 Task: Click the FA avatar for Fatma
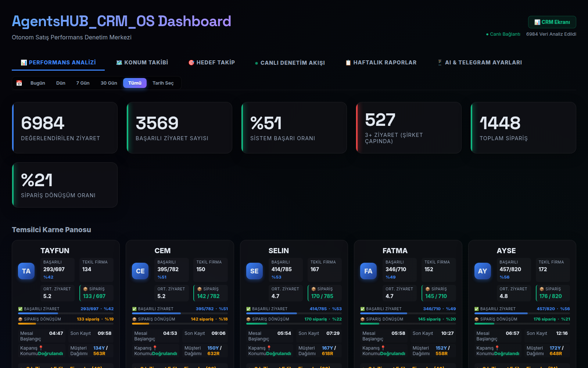click(x=368, y=271)
